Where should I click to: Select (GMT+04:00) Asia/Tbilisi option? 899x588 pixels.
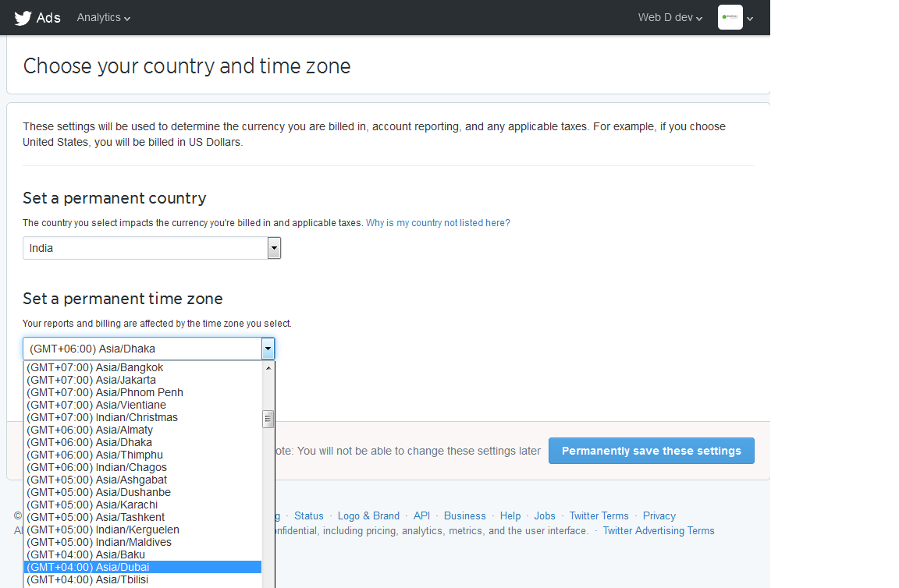pyautogui.click(x=143, y=580)
